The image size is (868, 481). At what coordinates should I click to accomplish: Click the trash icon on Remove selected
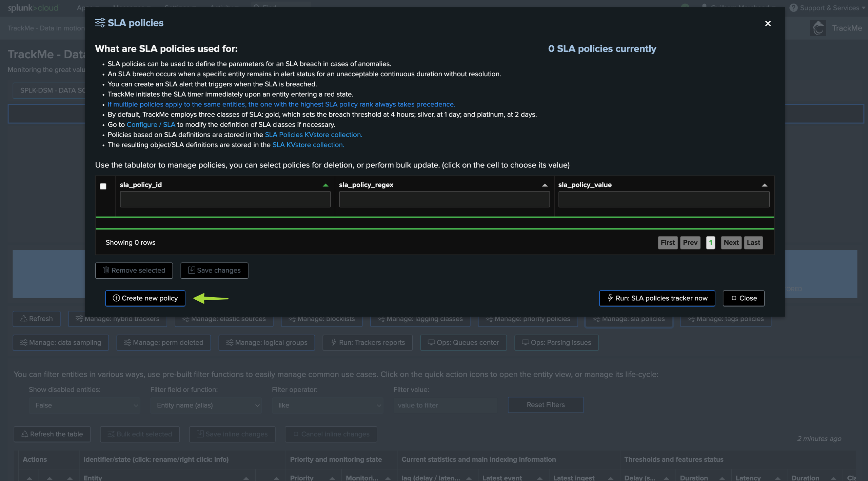tap(106, 270)
